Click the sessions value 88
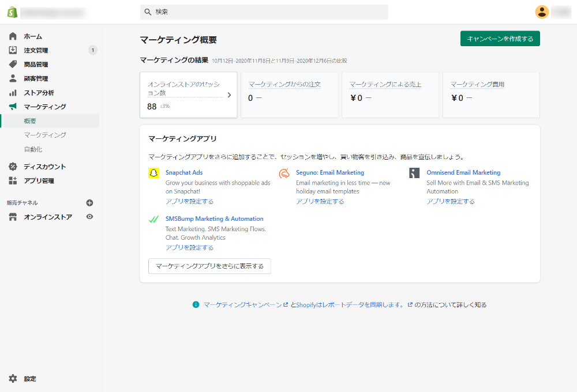Viewport: 577px width, 392px height. click(152, 107)
